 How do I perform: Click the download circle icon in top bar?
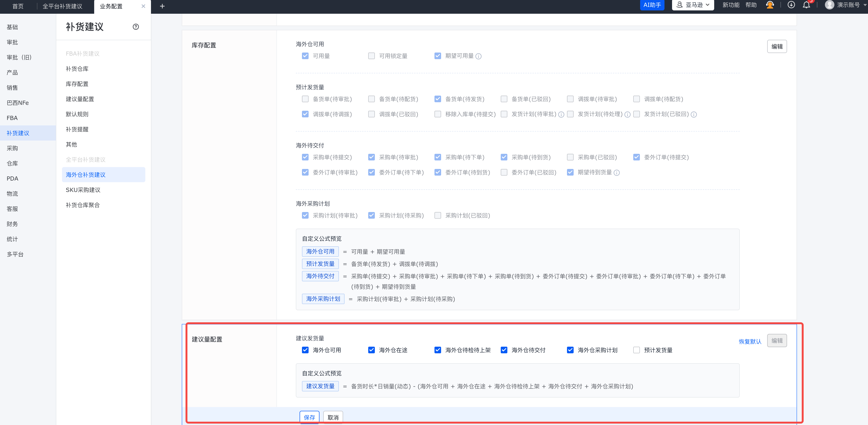[x=791, y=5]
